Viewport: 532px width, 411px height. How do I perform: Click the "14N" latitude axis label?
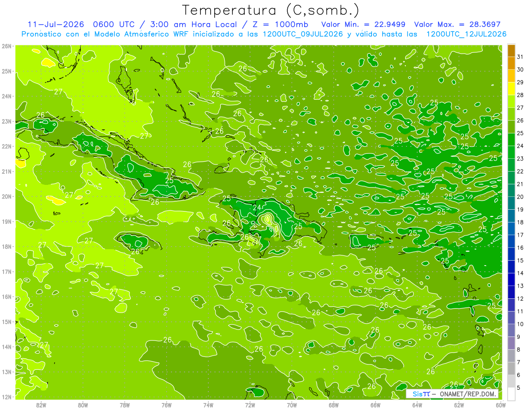[x=7, y=347]
